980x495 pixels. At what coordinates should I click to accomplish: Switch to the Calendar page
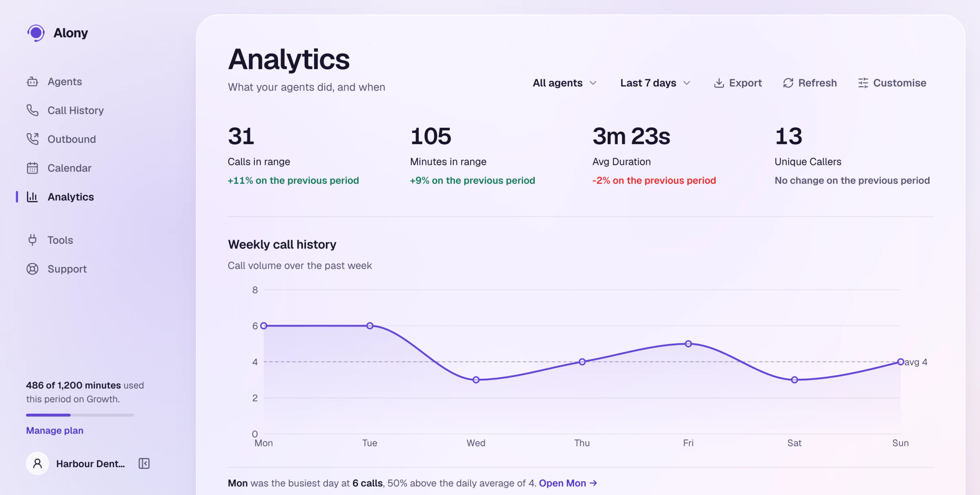click(59, 168)
